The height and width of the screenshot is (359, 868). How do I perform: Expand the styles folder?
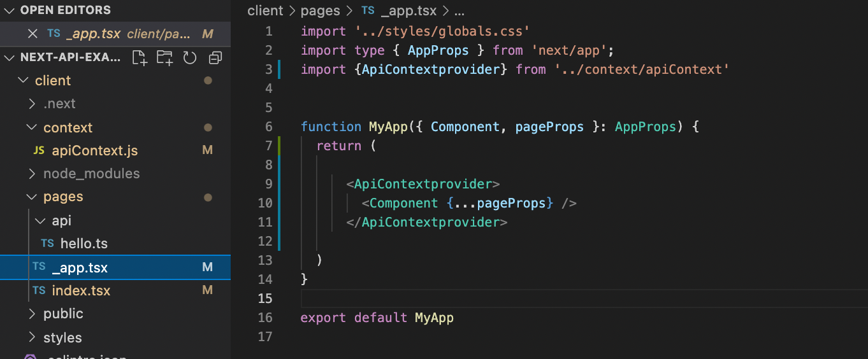[x=32, y=337]
